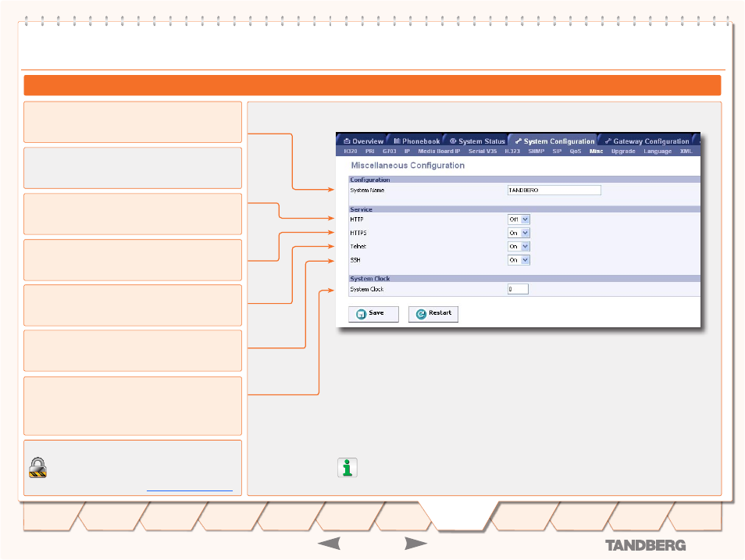Image resolution: width=745 pixels, height=560 pixels.
Task: Click the System Status eye icon
Action: (453, 141)
